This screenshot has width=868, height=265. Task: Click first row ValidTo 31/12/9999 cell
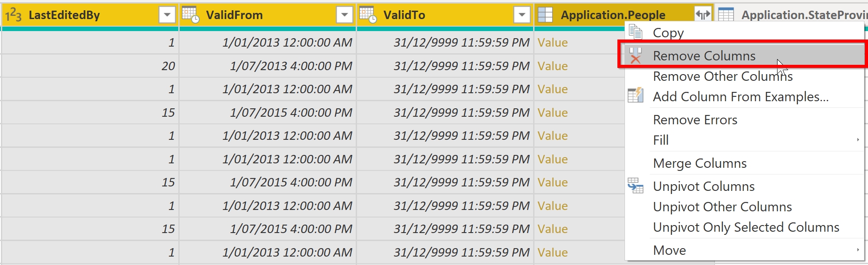click(445, 43)
